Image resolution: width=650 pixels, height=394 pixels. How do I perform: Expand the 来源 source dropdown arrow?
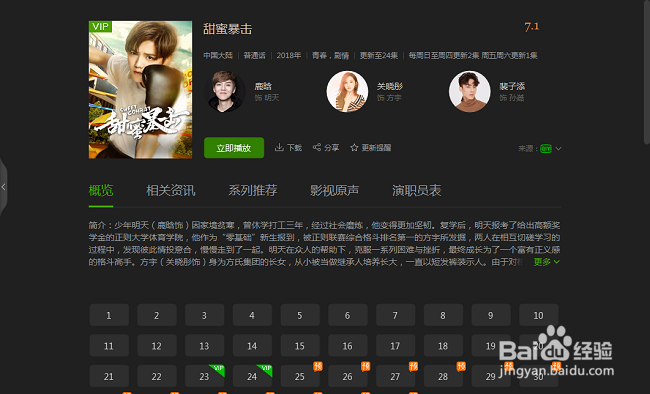558,148
